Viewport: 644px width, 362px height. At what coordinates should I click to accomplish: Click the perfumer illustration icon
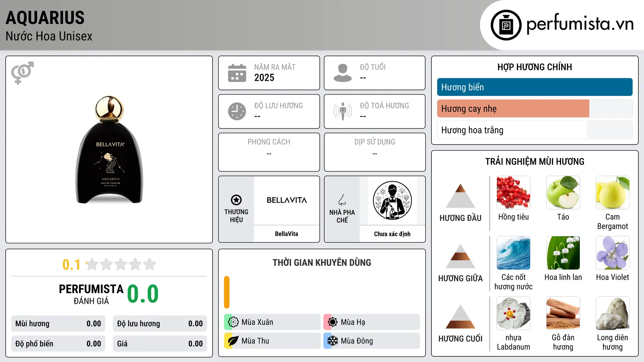point(392,200)
